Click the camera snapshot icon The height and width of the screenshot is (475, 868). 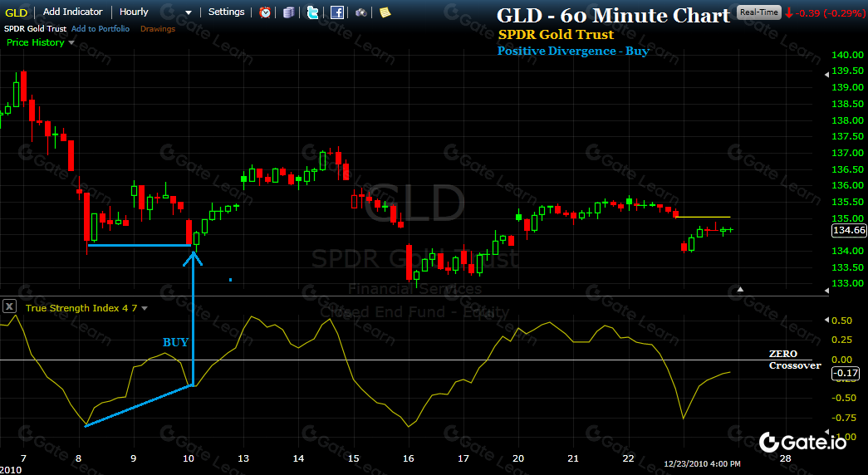pyautogui.click(x=361, y=12)
